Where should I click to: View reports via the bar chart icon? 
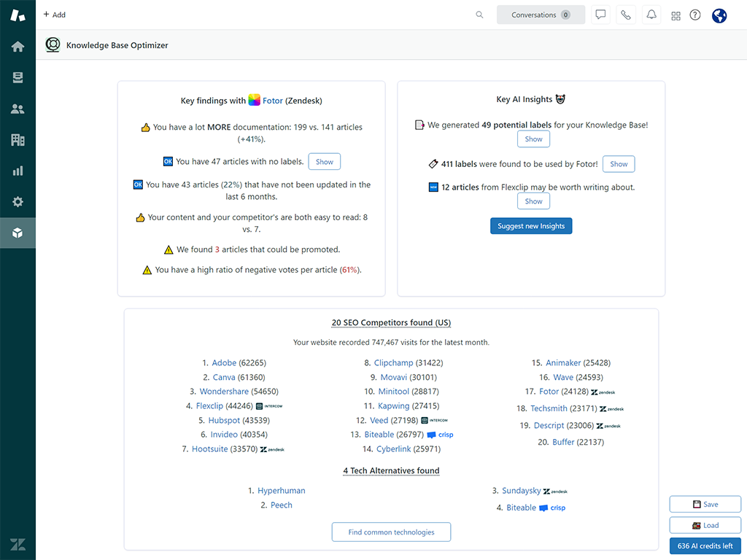pyautogui.click(x=18, y=171)
